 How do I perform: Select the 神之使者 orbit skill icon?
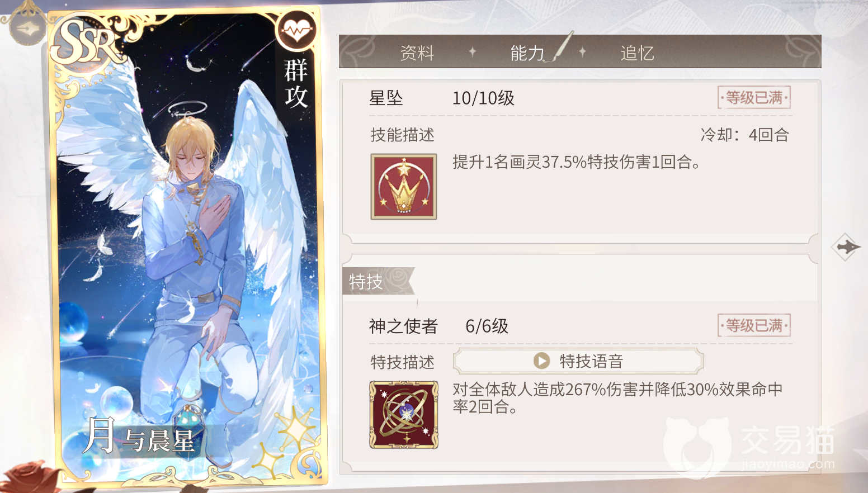404,415
